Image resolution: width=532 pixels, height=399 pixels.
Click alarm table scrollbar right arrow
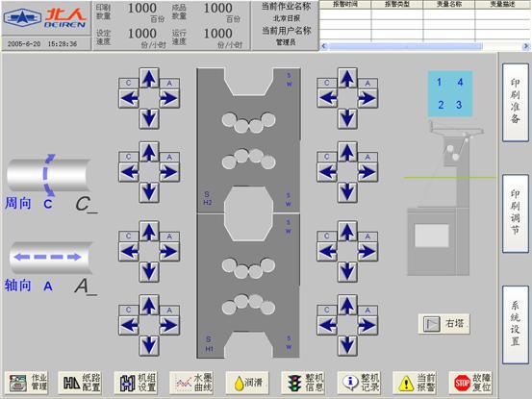tap(526, 46)
